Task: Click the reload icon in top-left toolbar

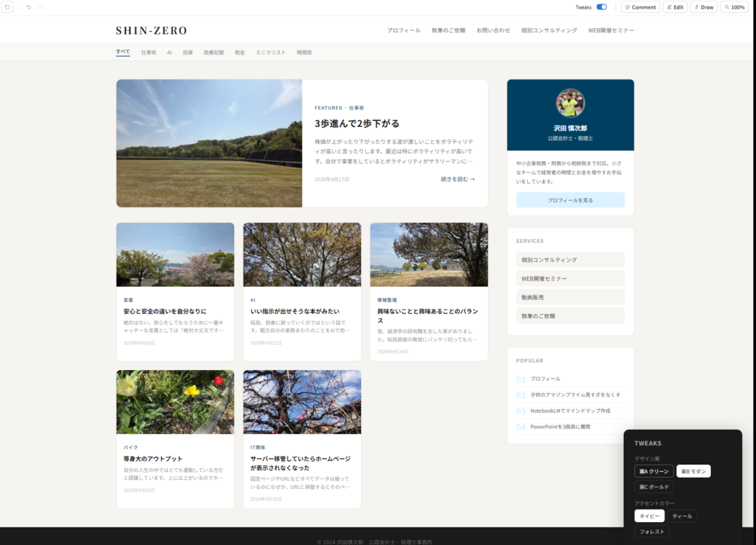Action: pyautogui.click(x=7, y=7)
